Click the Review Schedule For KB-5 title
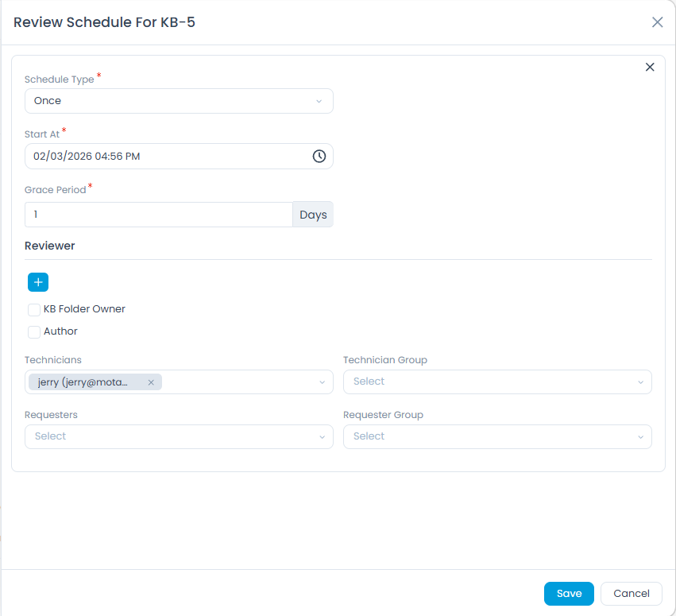The image size is (676, 616). tap(104, 22)
